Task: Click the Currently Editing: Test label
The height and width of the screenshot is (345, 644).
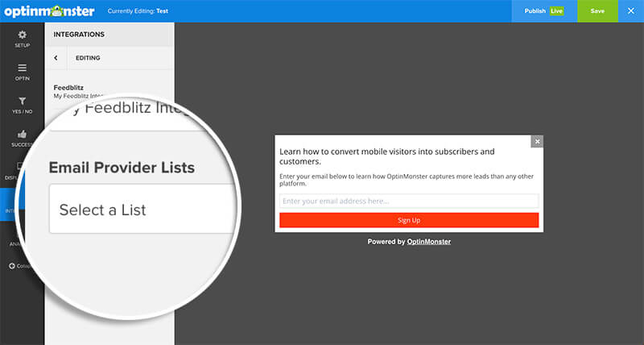Action: [x=138, y=11]
